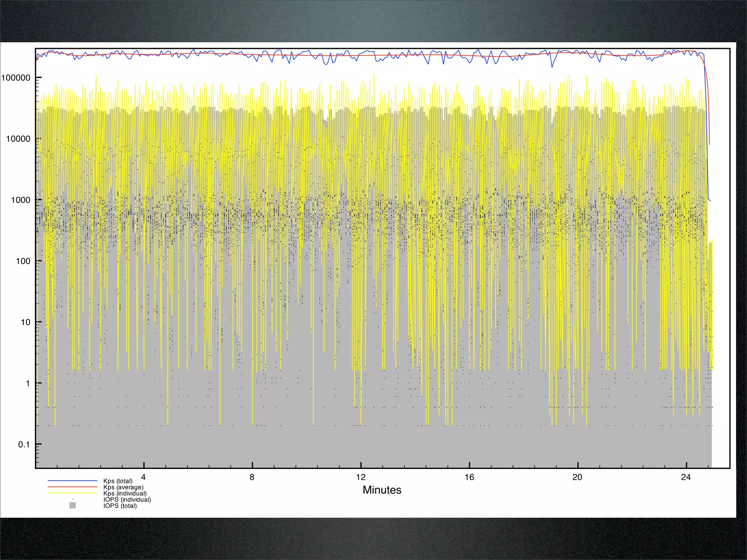The height and width of the screenshot is (560, 747).
Task: Click the 20 minute x-axis label
Action: pyautogui.click(x=577, y=477)
